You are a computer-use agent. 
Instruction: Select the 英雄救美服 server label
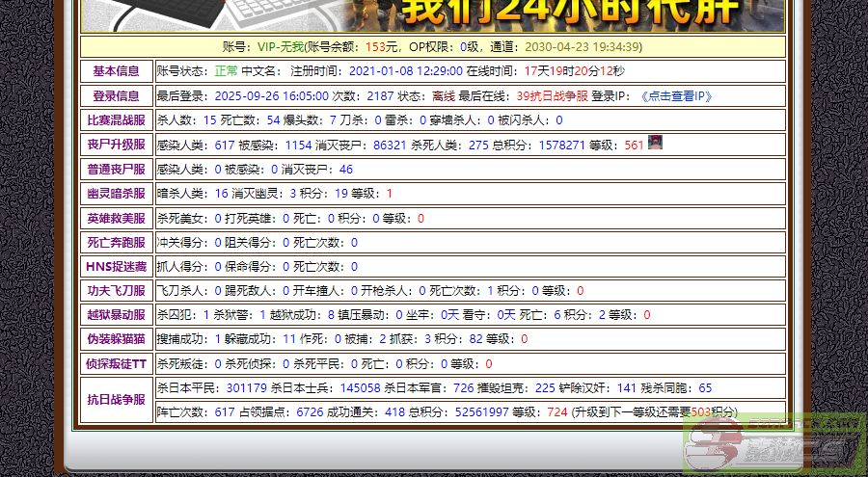(116, 218)
